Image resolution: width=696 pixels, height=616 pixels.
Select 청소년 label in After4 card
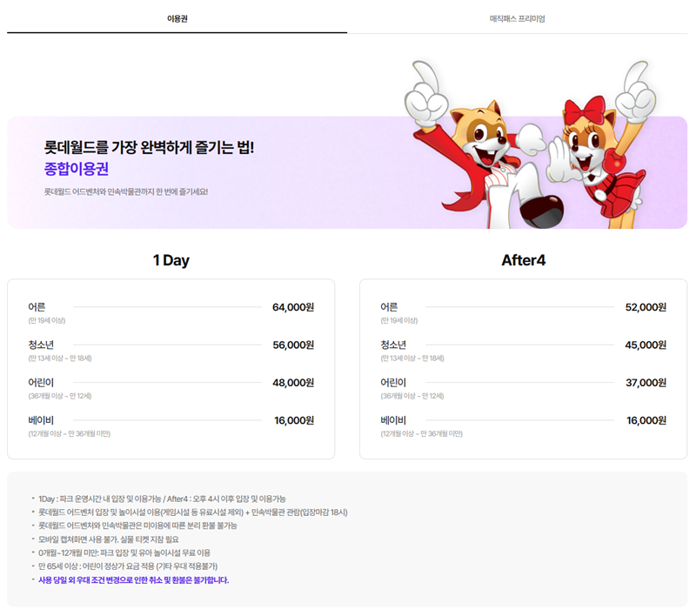click(x=393, y=345)
